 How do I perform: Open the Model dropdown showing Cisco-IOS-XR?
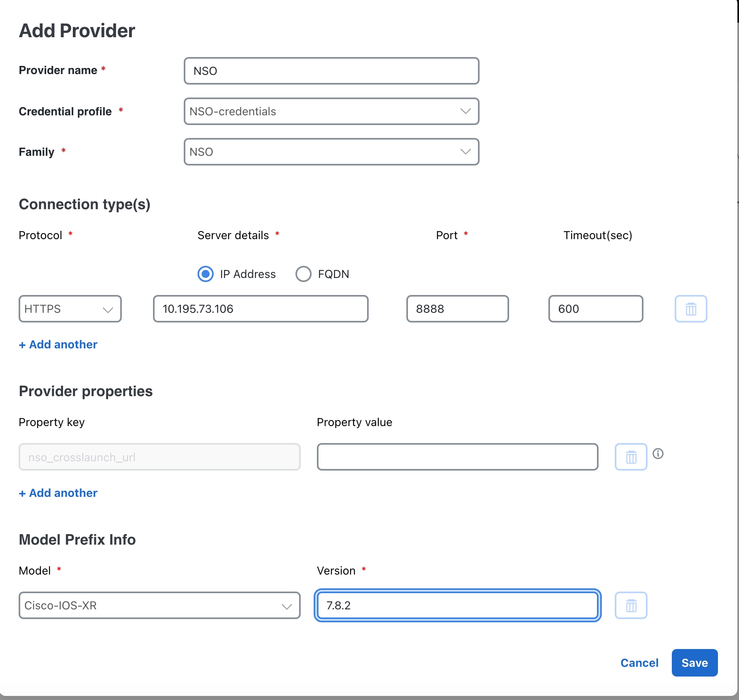coord(159,605)
